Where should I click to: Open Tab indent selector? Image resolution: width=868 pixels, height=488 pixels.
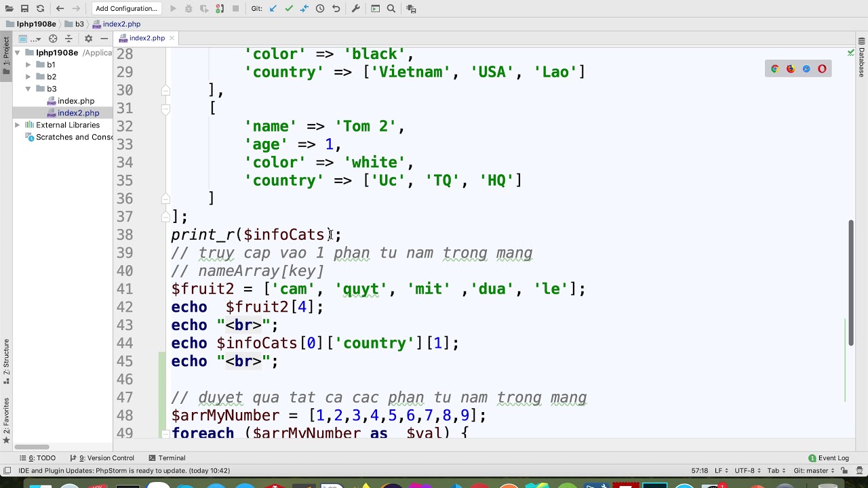776,470
